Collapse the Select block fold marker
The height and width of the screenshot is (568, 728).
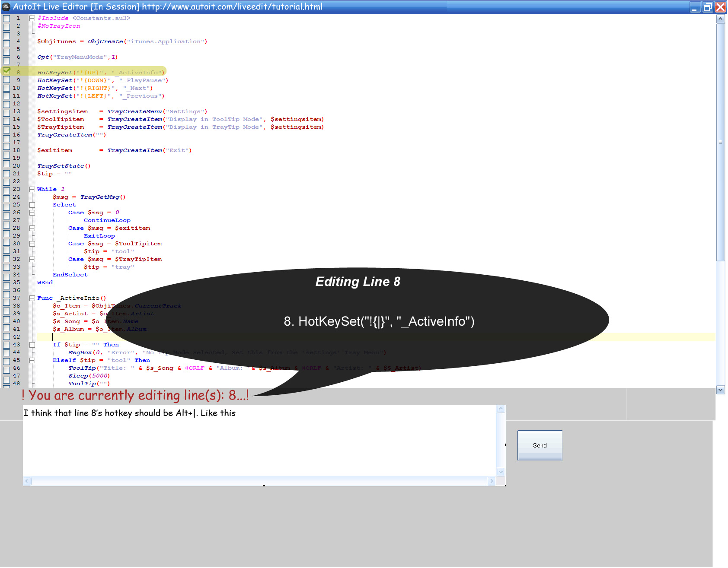coord(32,205)
